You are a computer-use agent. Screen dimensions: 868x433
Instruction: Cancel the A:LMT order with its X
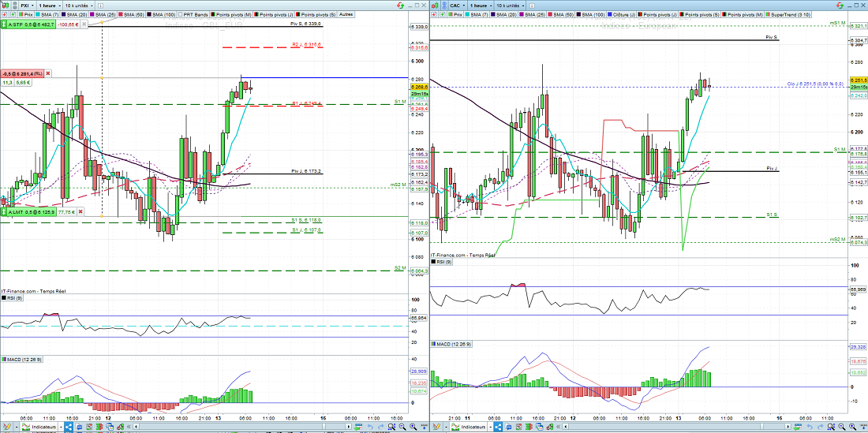[80, 212]
